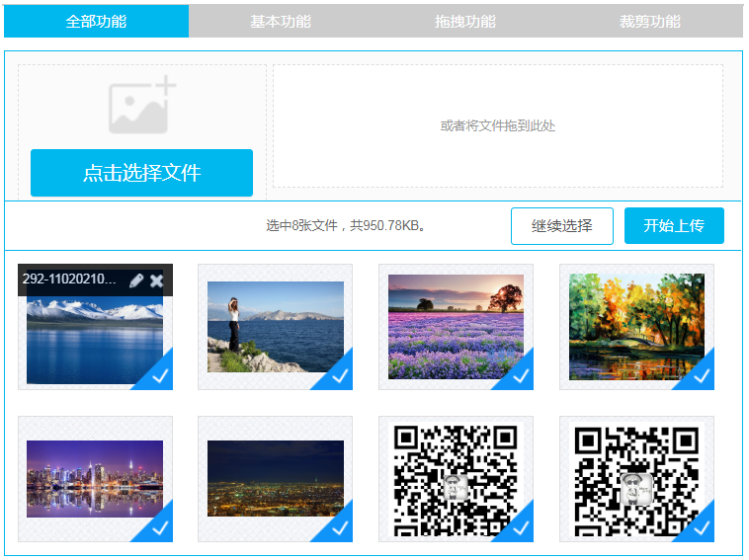The height and width of the screenshot is (560, 749).
Task: Uncheck the last QR code checkmark
Action: [x=701, y=528]
